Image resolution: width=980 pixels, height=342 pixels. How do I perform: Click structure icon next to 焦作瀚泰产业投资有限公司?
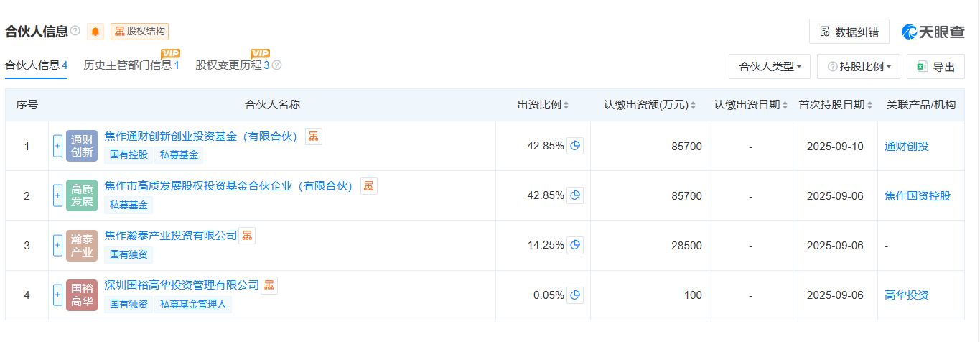click(247, 236)
